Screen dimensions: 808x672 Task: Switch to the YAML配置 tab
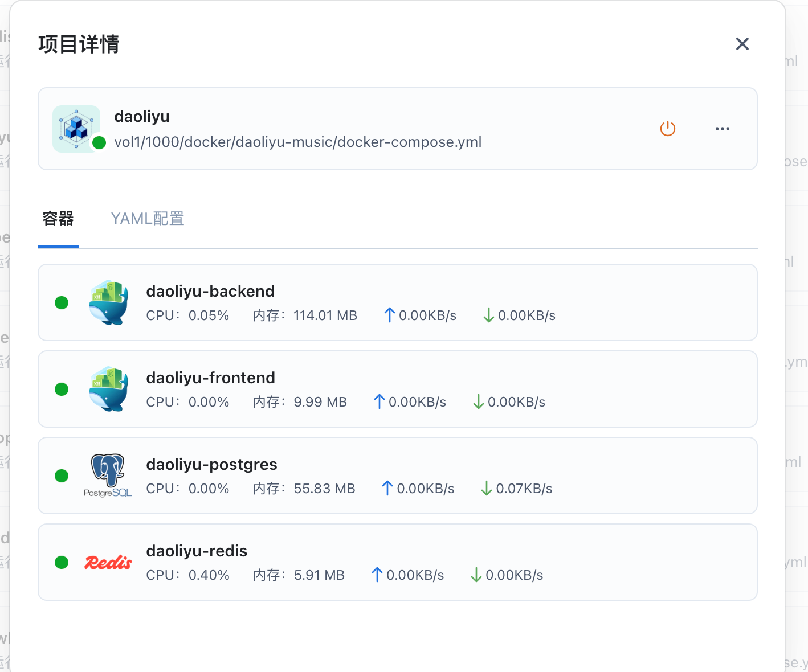click(x=148, y=219)
